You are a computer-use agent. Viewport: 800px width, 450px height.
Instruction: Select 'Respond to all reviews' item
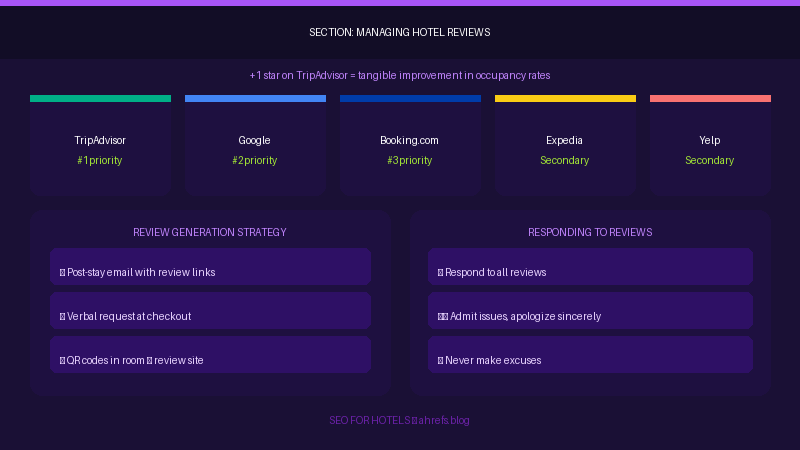point(590,266)
